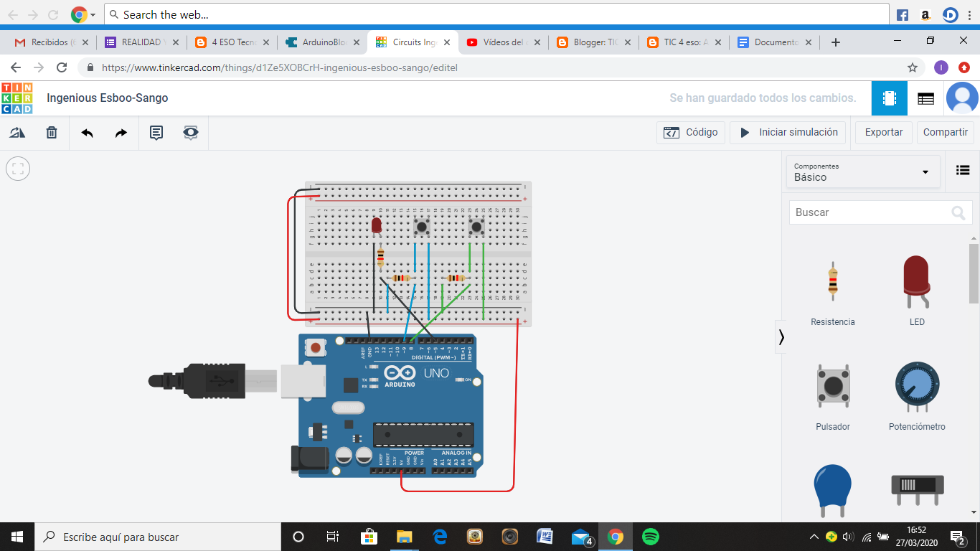The height and width of the screenshot is (551, 980).
Task: Select the Pulsador component
Action: [833, 396]
